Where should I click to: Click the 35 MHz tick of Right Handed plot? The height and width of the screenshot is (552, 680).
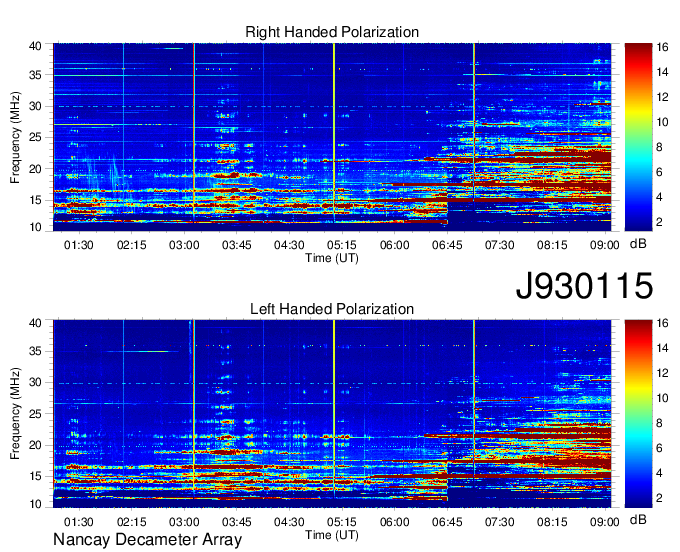pos(36,75)
